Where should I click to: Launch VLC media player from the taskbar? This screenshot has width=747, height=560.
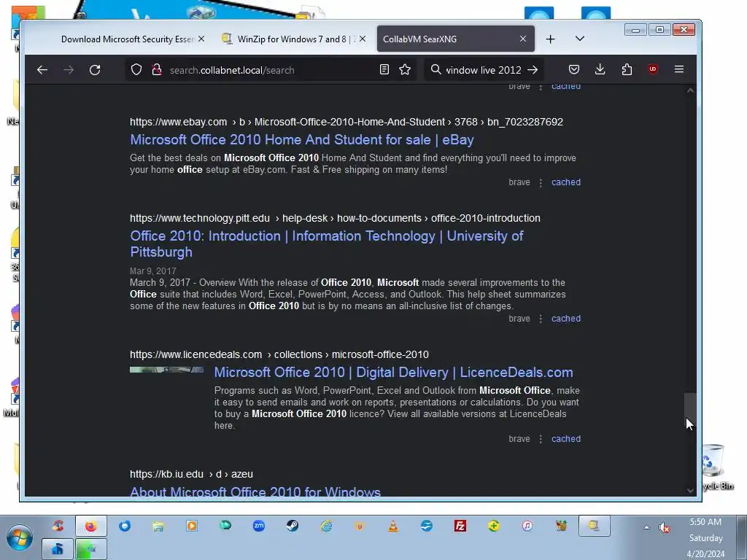pos(393,526)
